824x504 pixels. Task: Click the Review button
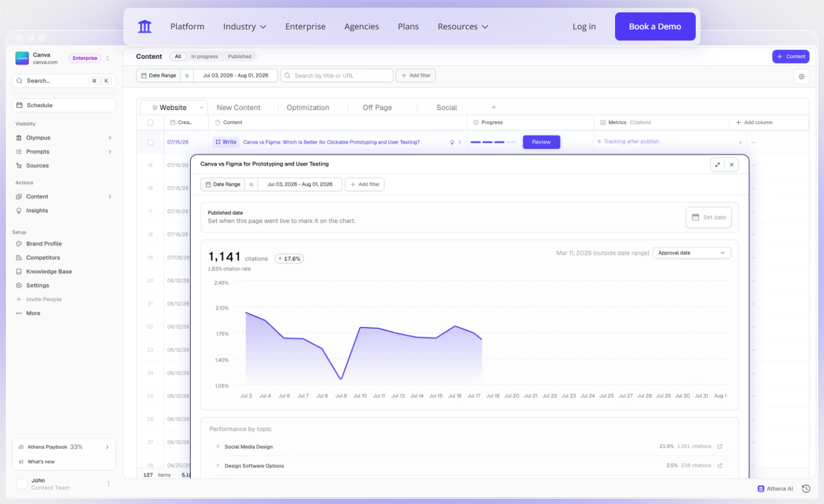[541, 142]
